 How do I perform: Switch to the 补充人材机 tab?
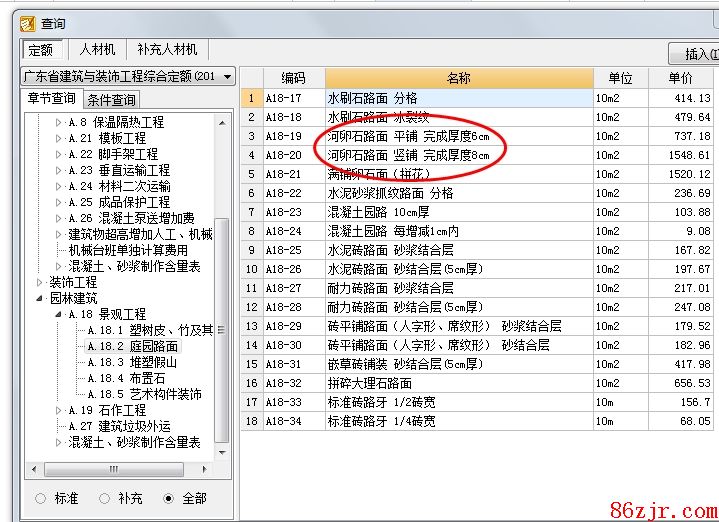[x=167, y=49]
